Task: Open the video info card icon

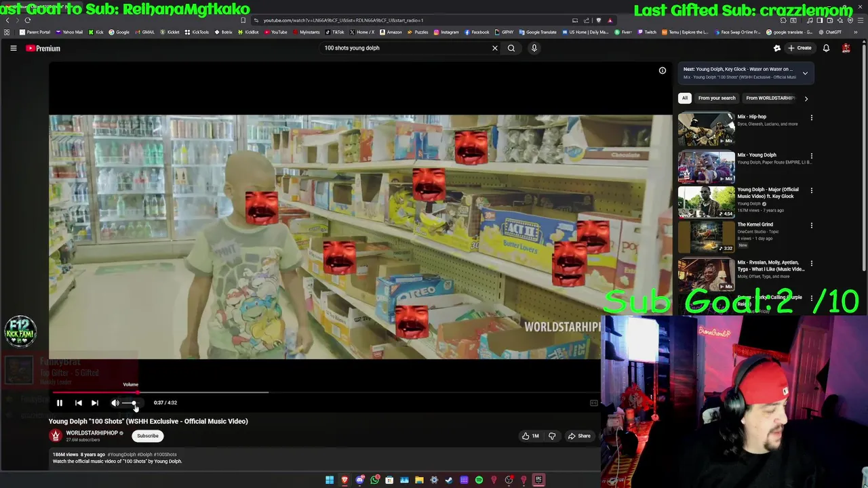Action: pos(663,70)
